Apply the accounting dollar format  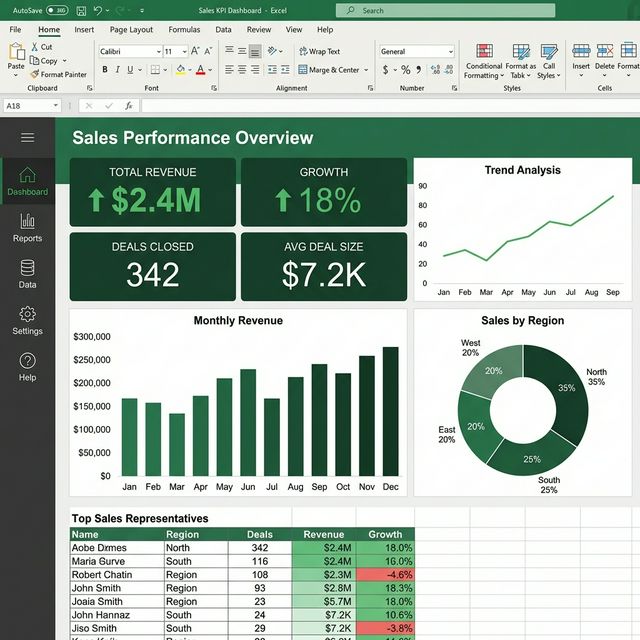pyautogui.click(x=385, y=70)
